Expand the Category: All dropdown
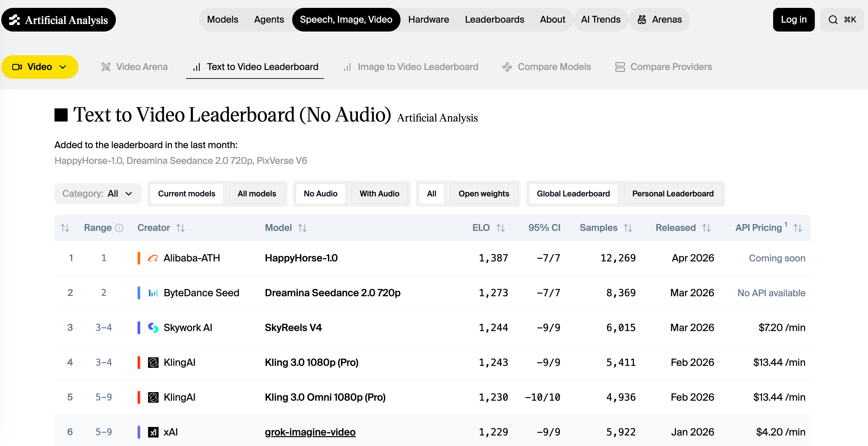868x446 pixels. click(x=98, y=193)
